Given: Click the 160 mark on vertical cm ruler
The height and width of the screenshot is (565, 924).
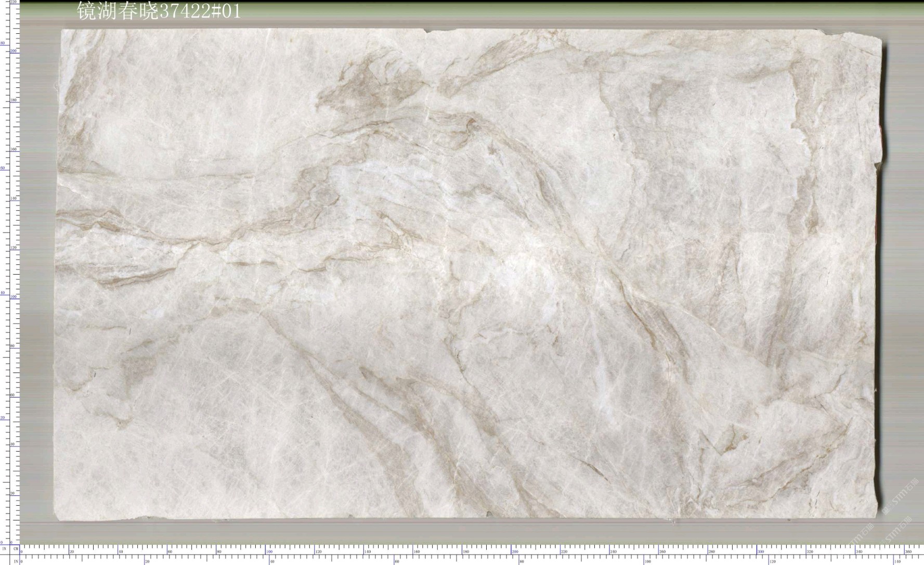Looking at the screenshot, I should pos(13,149).
